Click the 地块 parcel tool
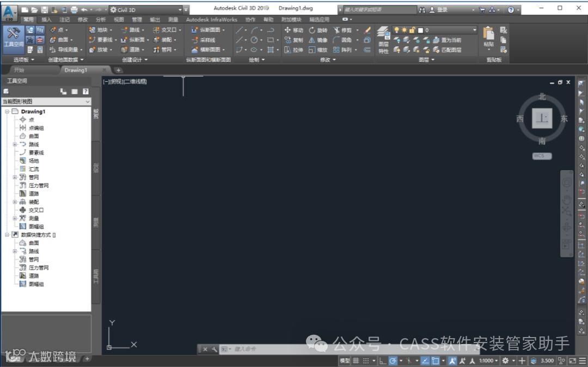This screenshot has width=588, height=367. 101,29
